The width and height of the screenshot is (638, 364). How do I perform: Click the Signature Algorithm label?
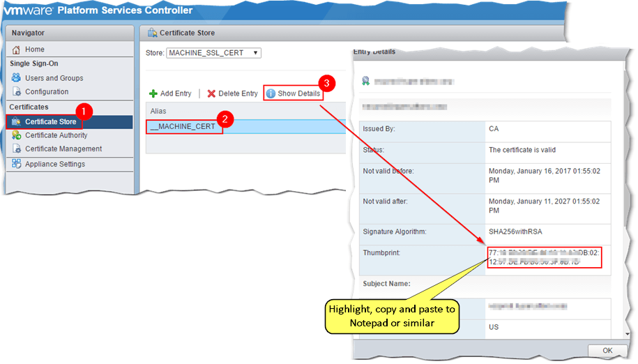point(395,232)
